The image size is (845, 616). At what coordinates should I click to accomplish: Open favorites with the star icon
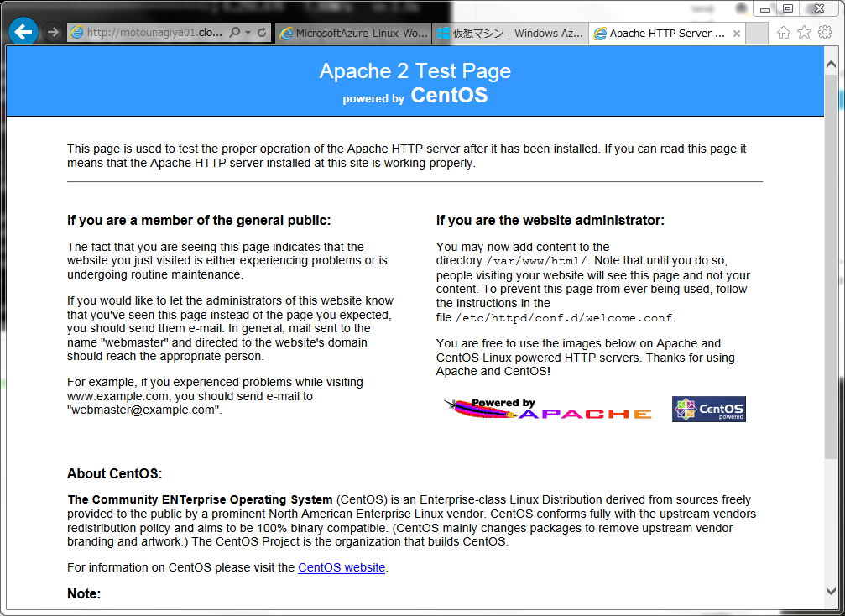click(x=804, y=33)
